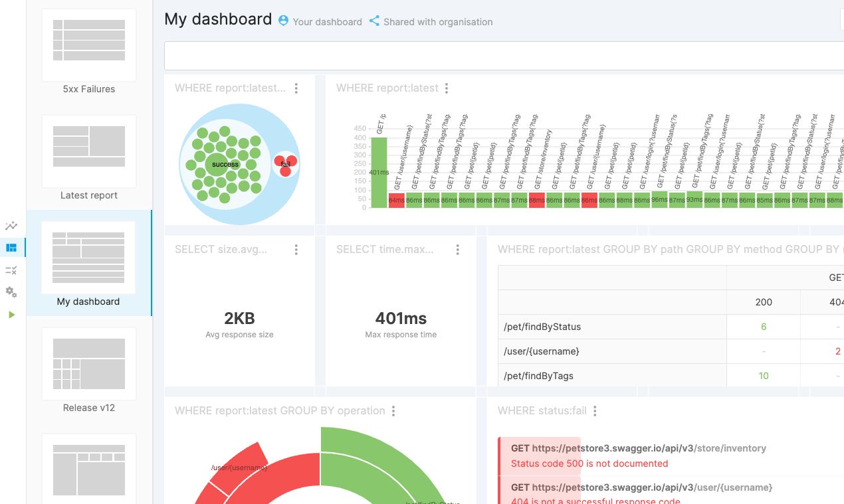844x504 pixels.
Task: Click the WHERE status:fail widget title
Action: point(542,411)
